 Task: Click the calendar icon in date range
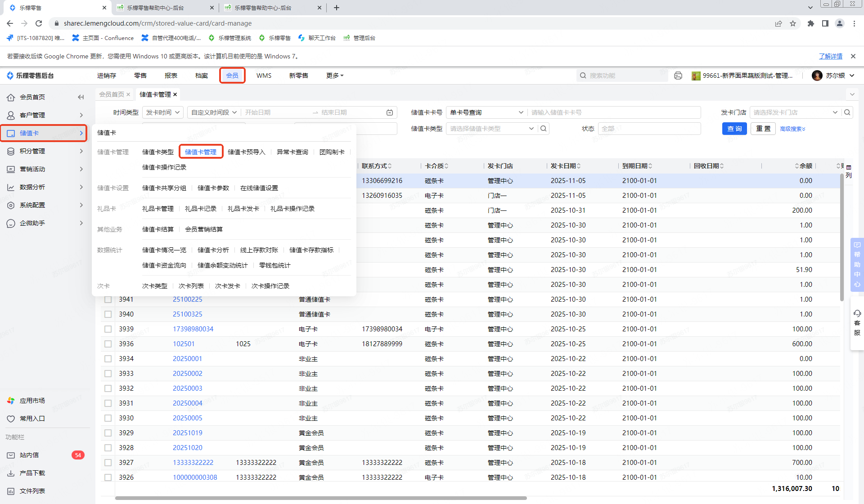click(390, 112)
